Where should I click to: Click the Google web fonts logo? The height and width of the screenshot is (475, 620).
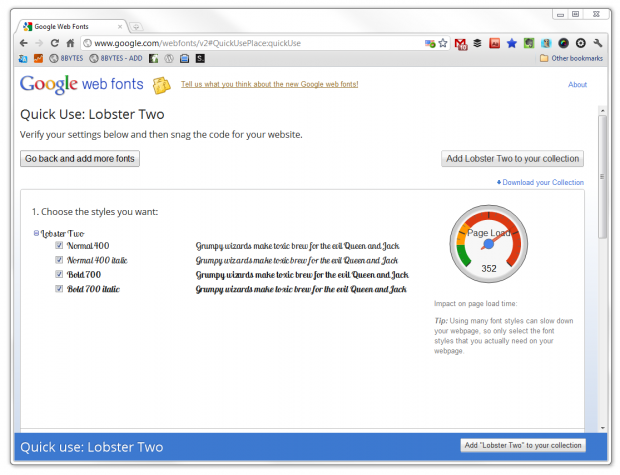[82, 84]
